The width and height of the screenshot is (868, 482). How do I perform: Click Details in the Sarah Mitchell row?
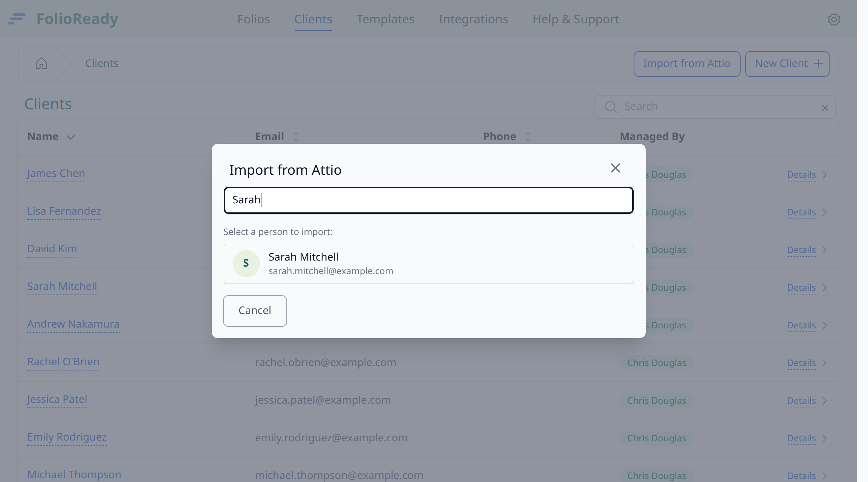[801, 288]
